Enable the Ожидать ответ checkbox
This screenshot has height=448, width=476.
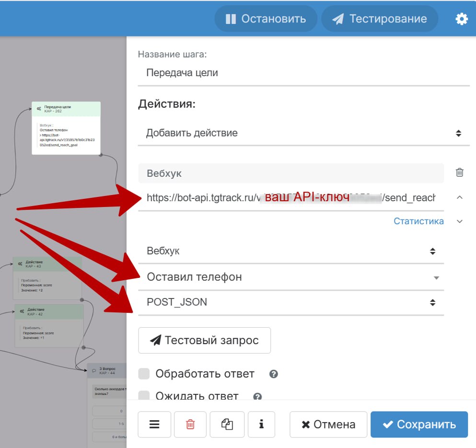[x=144, y=395]
